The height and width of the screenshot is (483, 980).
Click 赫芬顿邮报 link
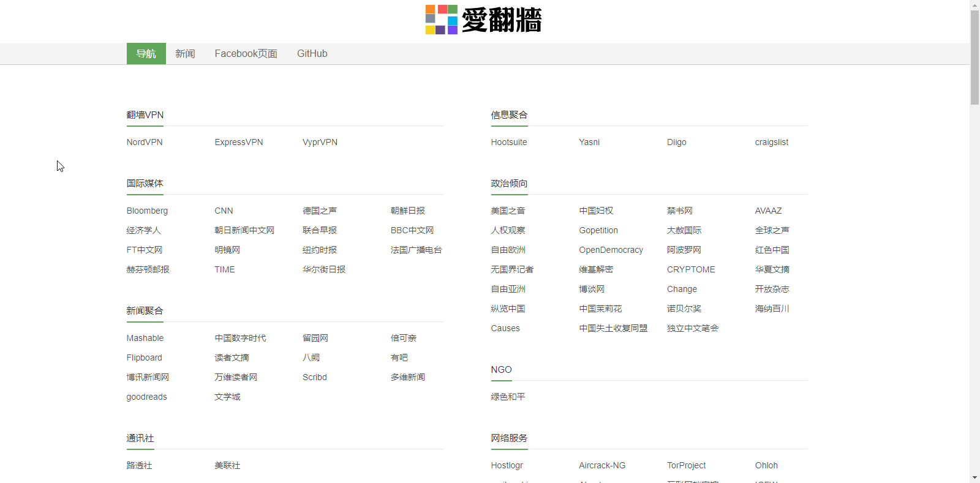click(x=148, y=269)
